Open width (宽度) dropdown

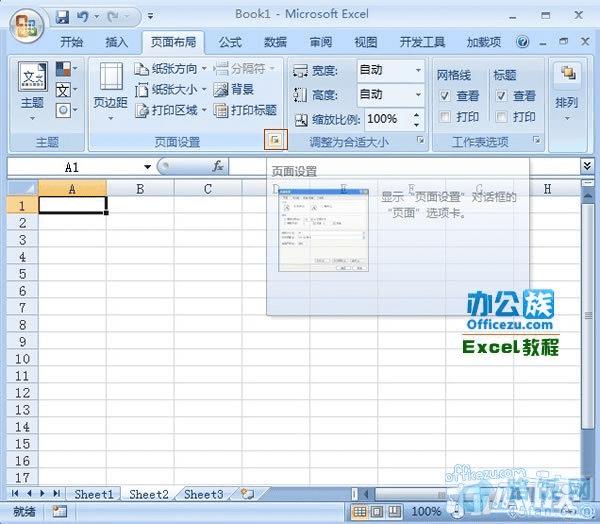418,70
